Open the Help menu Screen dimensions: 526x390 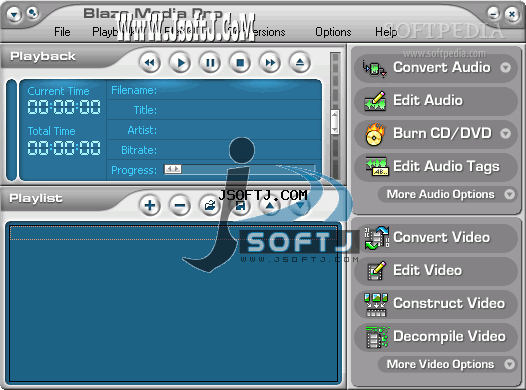tap(386, 32)
